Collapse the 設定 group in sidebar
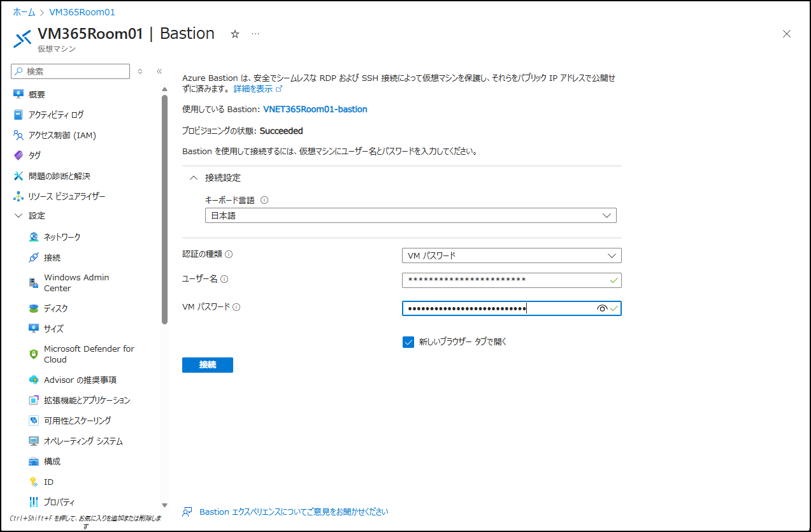The image size is (811, 532). click(18, 216)
